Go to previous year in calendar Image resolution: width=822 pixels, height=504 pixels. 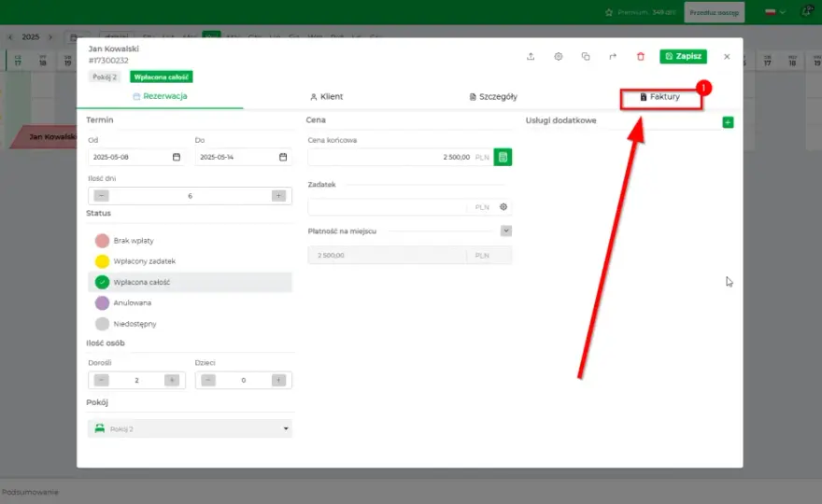tap(10, 37)
